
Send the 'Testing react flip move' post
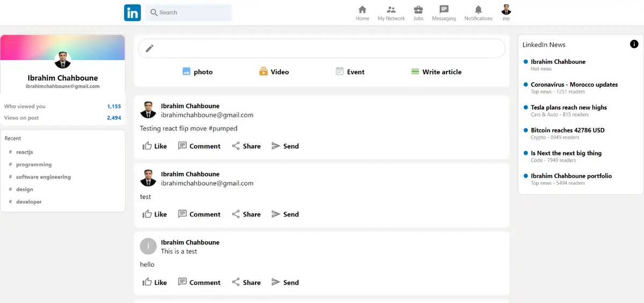[285, 146]
